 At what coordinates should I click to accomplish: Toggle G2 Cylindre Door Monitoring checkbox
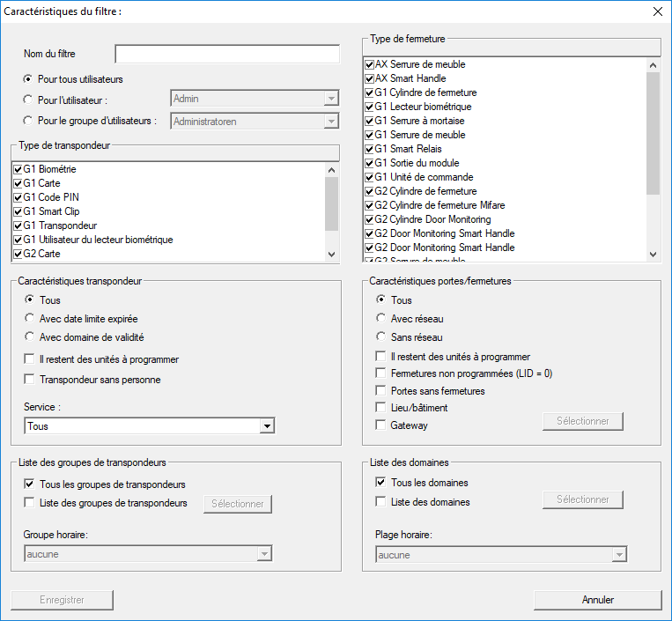pyautogui.click(x=369, y=219)
